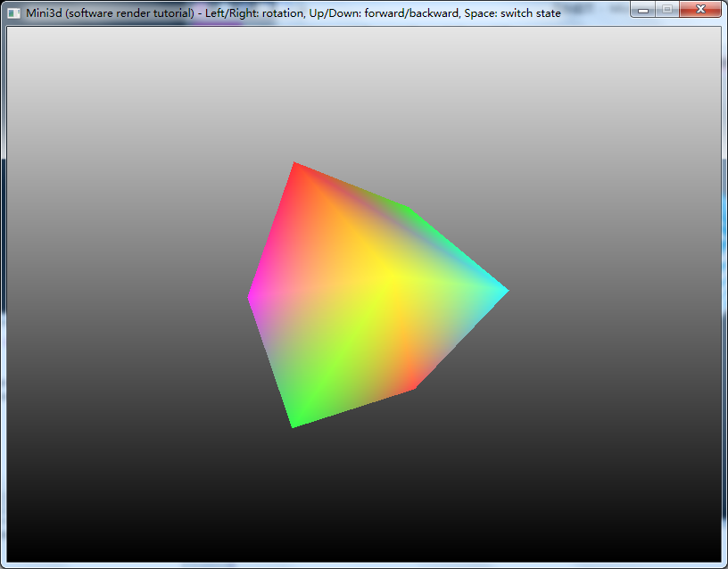This screenshot has width=728, height=569.
Task: Click the yellow center vertex of the cube
Action: pyautogui.click(x=389, y=284)
